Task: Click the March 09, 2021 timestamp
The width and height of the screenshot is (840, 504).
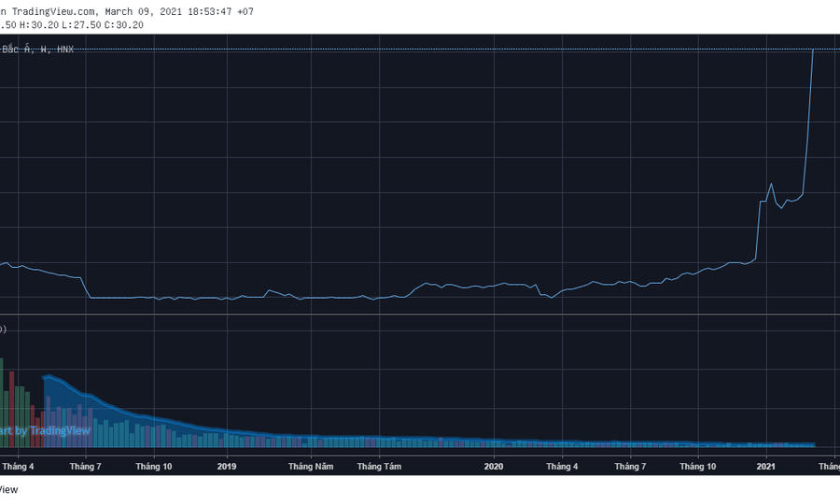Action: pos(147,11)
